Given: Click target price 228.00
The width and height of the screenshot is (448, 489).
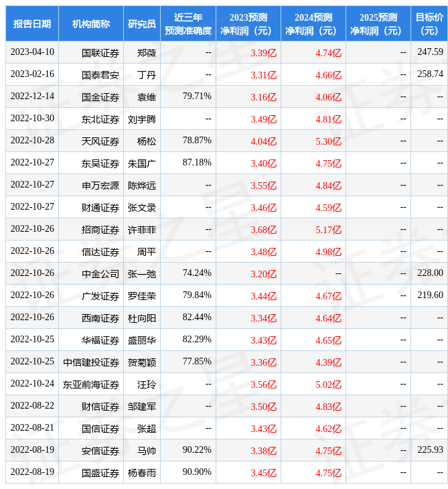Looking at the screenshot, I should 430,273.
